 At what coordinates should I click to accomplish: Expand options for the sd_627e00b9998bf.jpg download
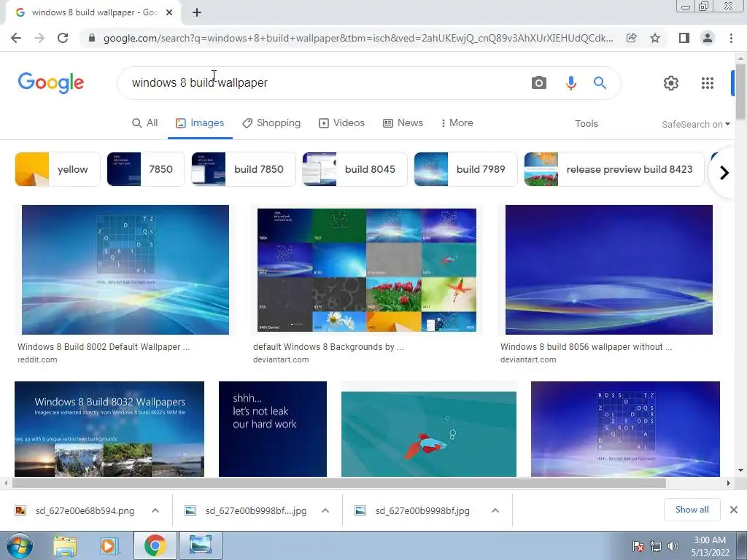coord(495,510)
